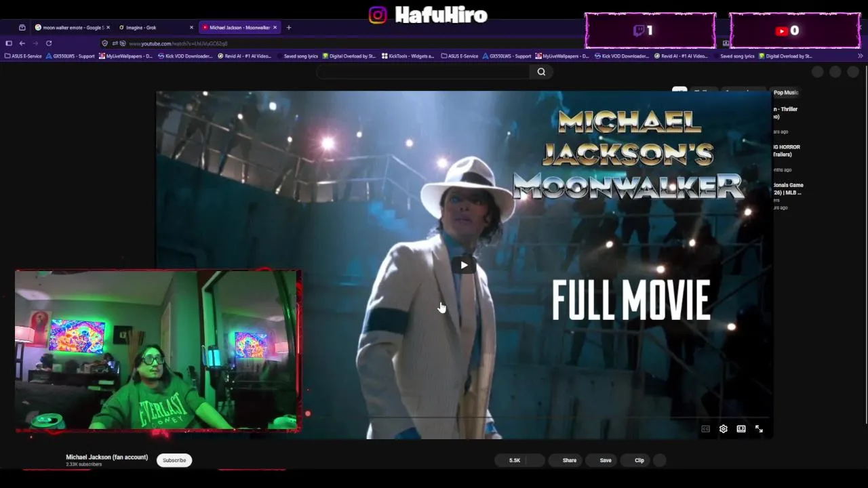868x488 pixels.
Task: Toggle closed captions on the video
Action: [x=705, y=429]
